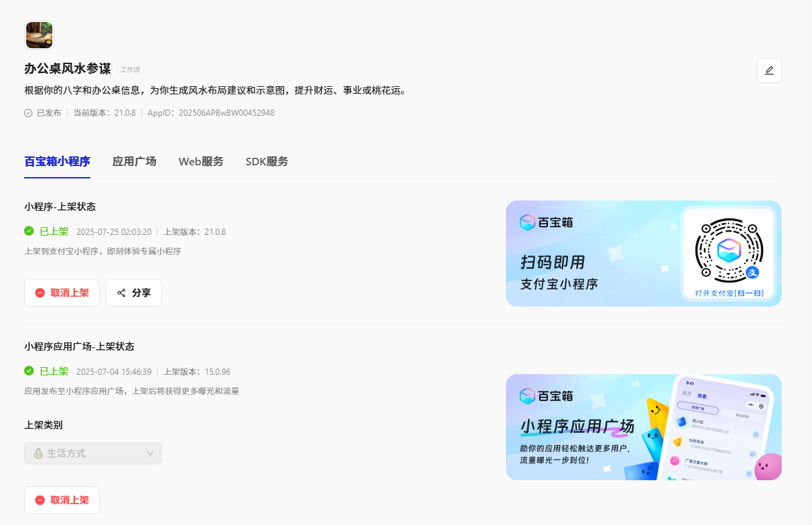Screen dimensions: 812x525
Task: Select the SDK服务 tab
Action: tap(266, 161)
